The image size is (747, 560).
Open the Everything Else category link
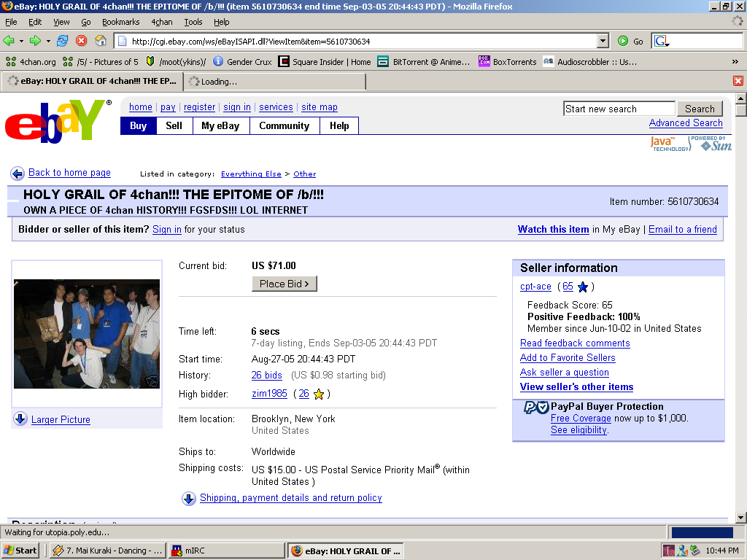[x=251, y=174]
